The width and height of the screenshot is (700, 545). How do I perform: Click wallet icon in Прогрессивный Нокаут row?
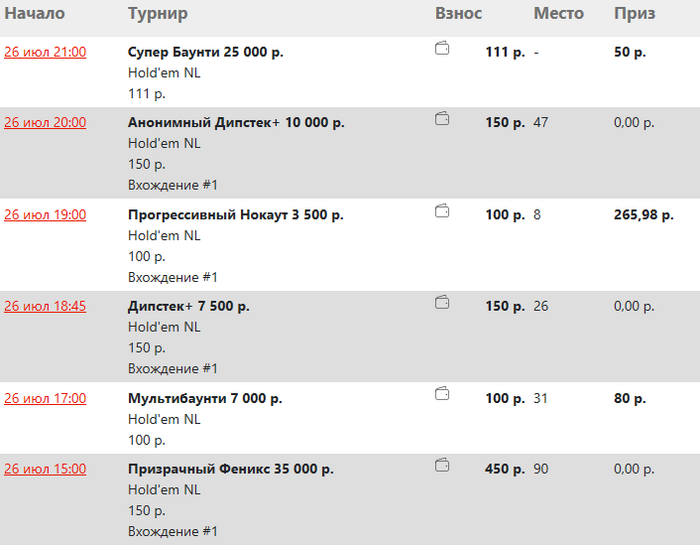pyautogui.click(x=442, y=211)
